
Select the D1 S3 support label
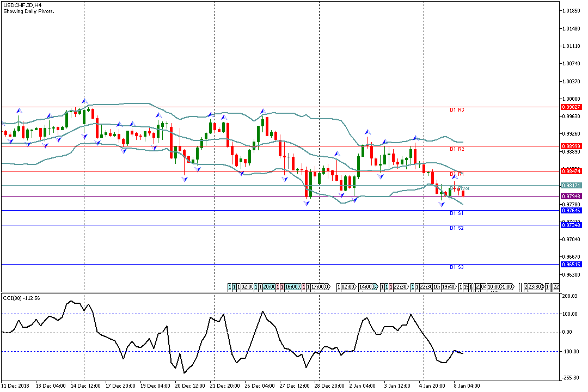coord(456,267)
